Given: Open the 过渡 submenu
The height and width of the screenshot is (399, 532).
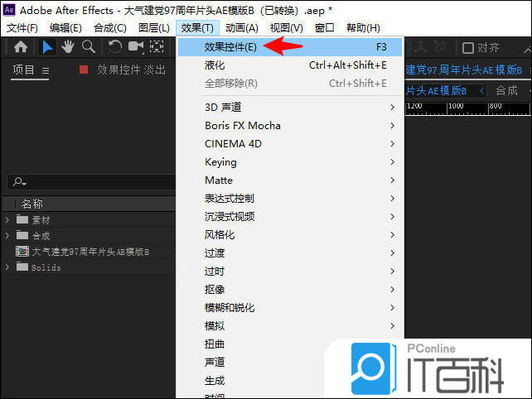Looking at the screenshot, I should point(291,252).
